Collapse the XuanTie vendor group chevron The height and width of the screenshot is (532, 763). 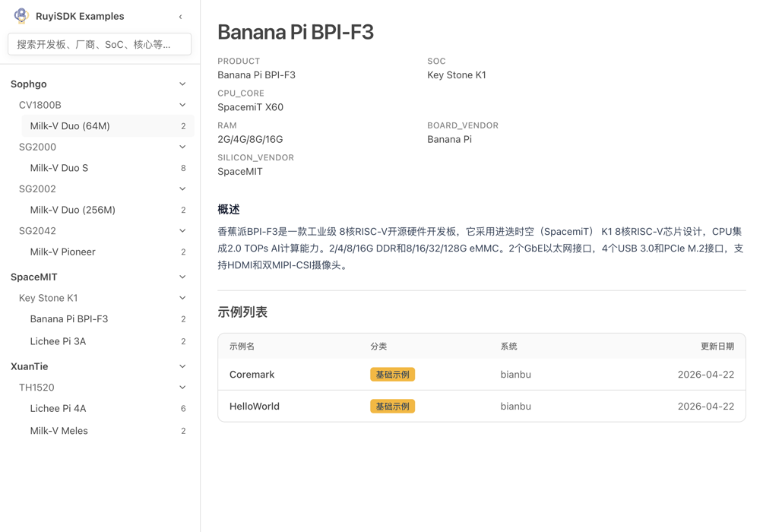tap(182, 366)
